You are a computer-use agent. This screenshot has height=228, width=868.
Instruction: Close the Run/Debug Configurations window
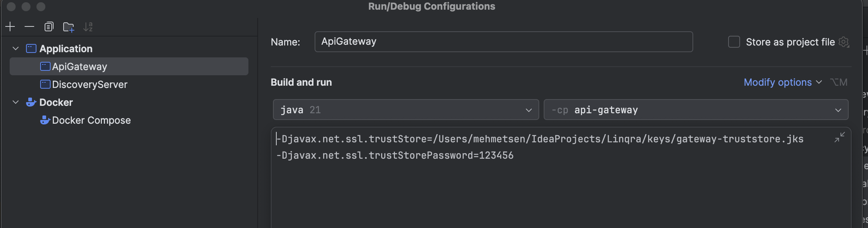pos(11,7)
